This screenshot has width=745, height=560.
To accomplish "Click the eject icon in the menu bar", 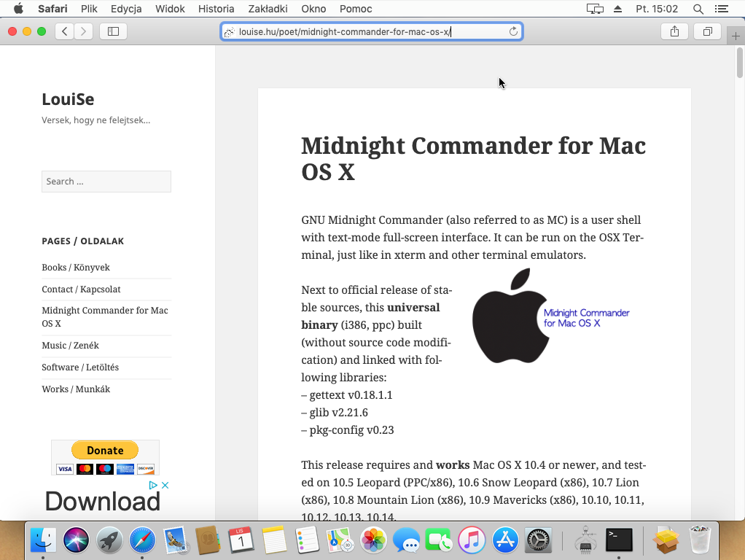I will pyautogui.click(x=617, y=9).
